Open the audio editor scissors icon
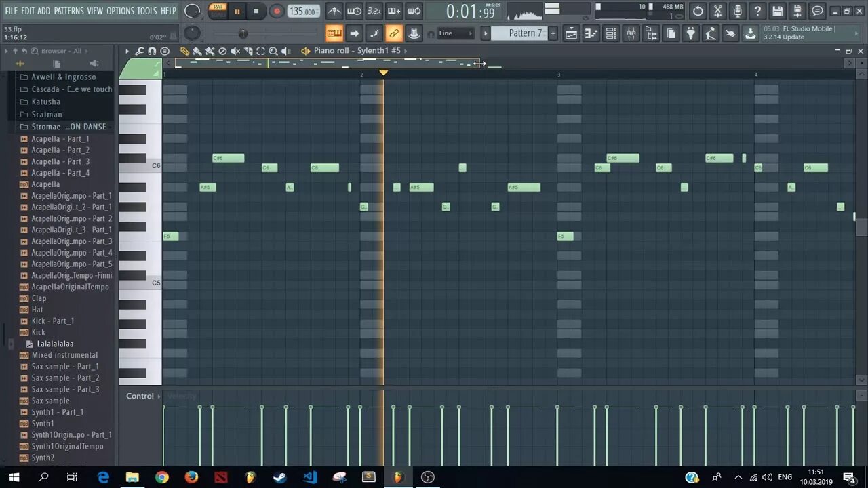The image size is (868, 488). (717, 11)
